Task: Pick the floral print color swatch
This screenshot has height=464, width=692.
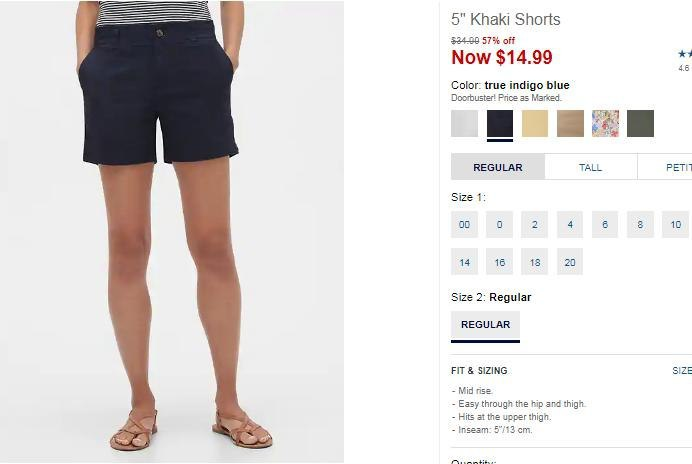Action: (605, 123)
